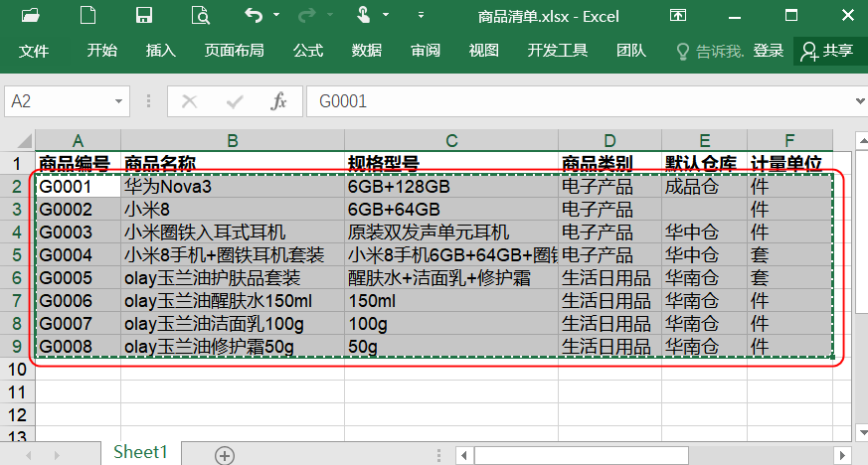This screenshot has width=868, height=465.
Task: Select the Sheet1 worksheet tab
Action: (x=140, y=452)
